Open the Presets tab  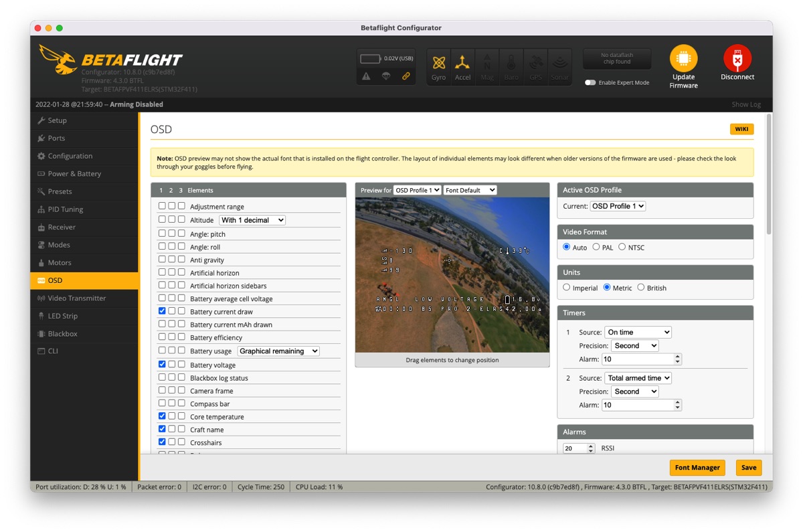tap(84, 191)
